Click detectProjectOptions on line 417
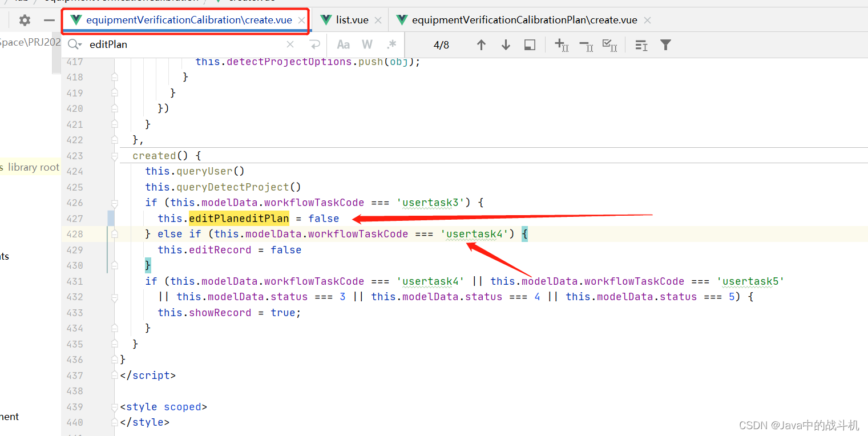The width and height of the screenshot is (868, 436). coord(289,62)
